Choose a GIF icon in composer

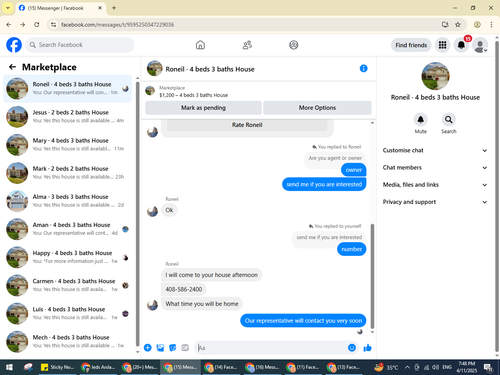pos(185,348)
